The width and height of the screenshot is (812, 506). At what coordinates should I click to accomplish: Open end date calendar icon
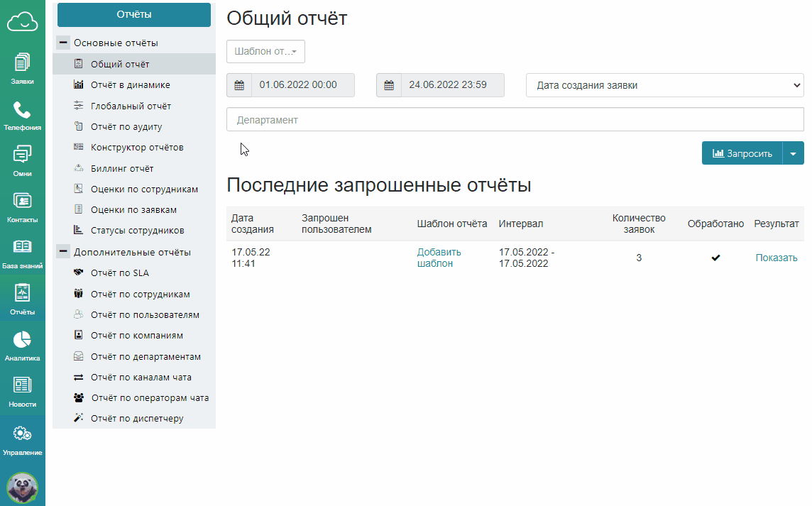389,85
